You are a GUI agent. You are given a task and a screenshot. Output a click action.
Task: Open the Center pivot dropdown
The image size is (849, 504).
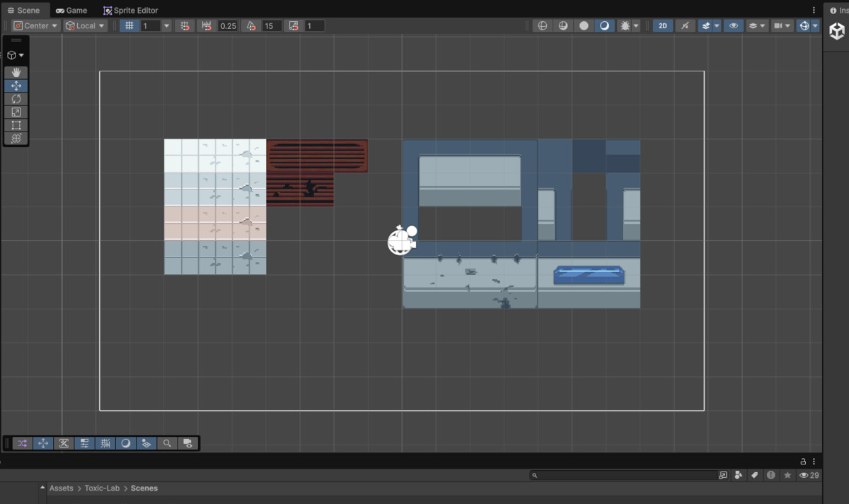(35, 25)
